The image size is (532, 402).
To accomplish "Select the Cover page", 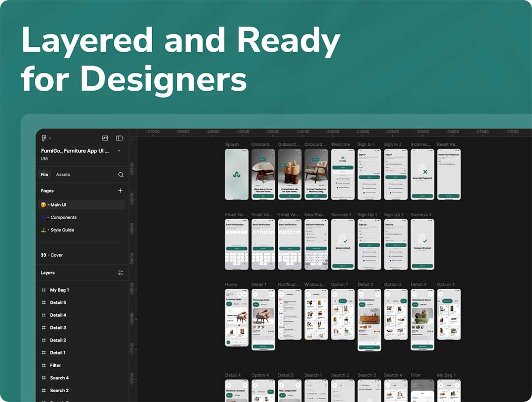I will click(56, 255).
